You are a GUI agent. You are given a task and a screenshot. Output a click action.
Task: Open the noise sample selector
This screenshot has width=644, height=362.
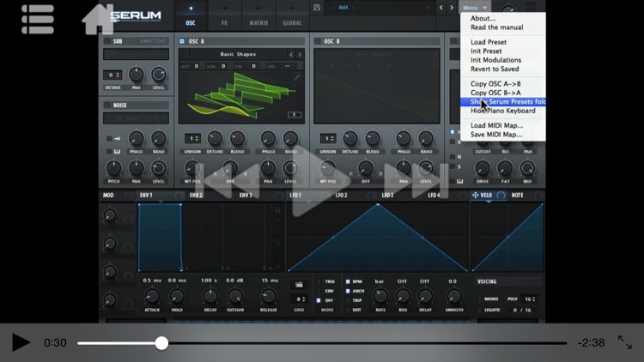(x=136, y=118)
